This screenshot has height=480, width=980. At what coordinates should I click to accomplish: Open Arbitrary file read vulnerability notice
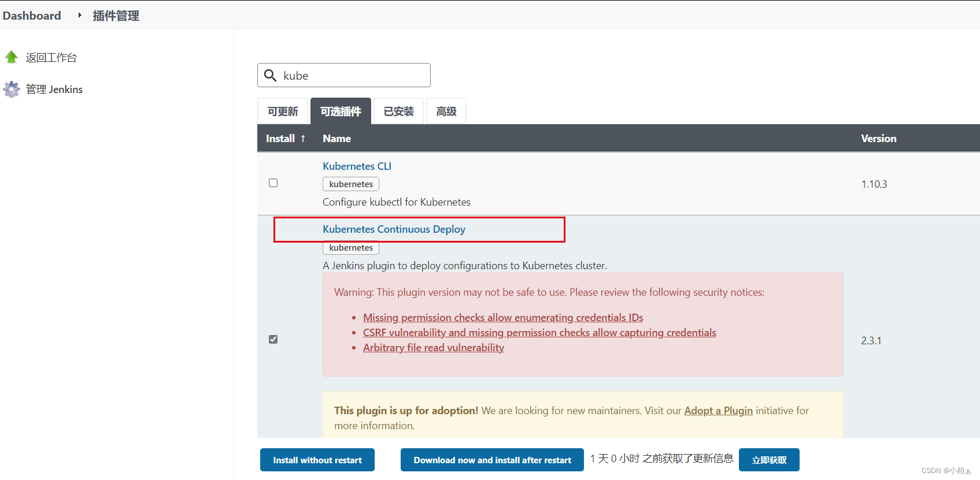[434, 348]
